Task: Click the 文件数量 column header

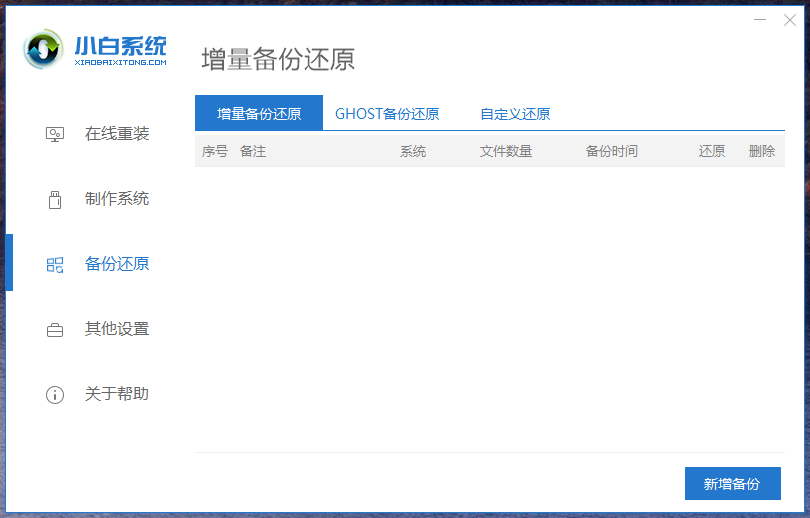Action: point(506,151)
